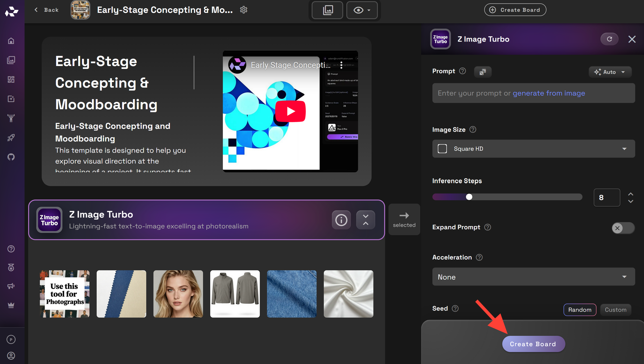Image resolution: width=644 pixels, height=364 pixels.
Task: Select the blonde woman portrait thumbnail
Action: (x=178, y=294)
